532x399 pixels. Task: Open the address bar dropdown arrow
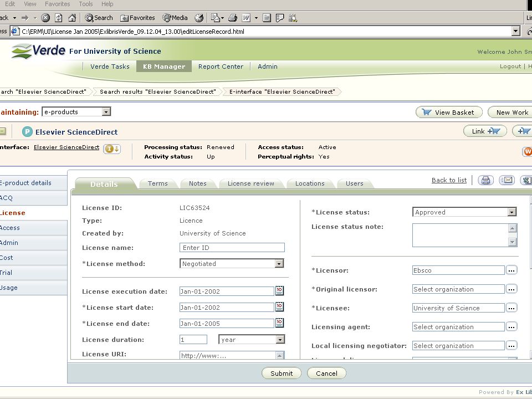[516, 31]
